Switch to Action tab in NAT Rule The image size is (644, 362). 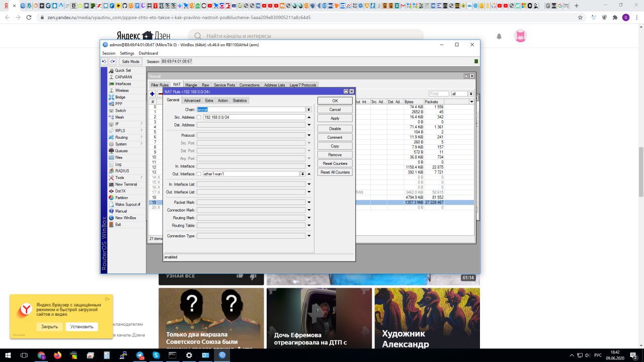click(x=223, y=101)
